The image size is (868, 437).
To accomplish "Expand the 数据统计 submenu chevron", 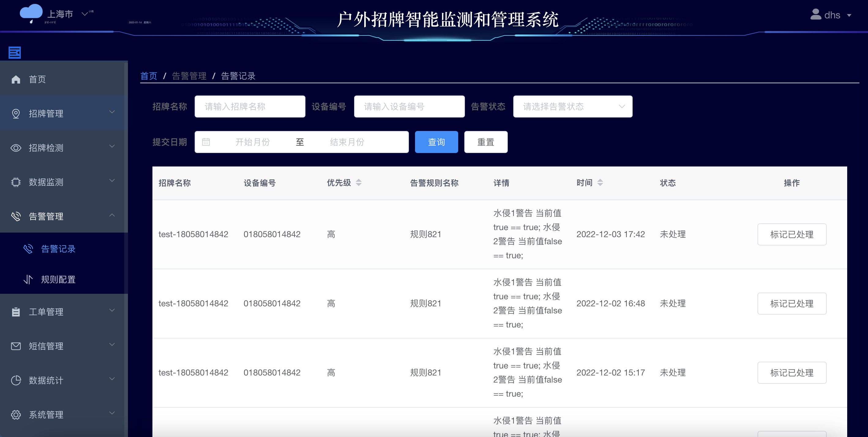I will [x=112, y=379].
